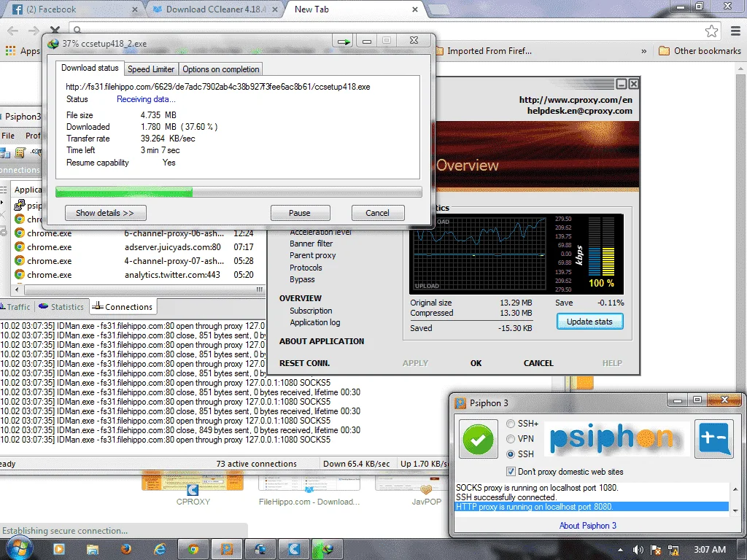Open Windows Media Player from taskbar
The height and width of the screenshot is (560, 747).
pyautogui.click(x=59, y=549)
